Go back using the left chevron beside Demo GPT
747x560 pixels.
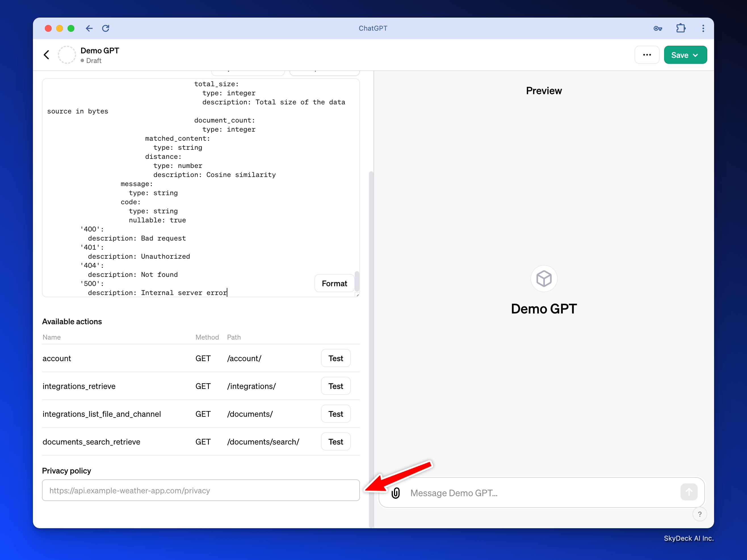pyautogui.click(x=47, y=55)
